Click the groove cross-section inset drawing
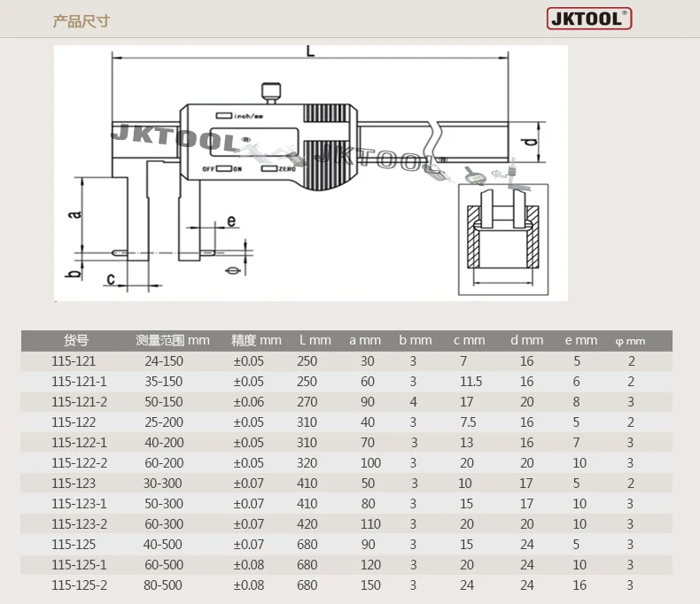Image resolution: width=700 pixels, height=604 pixels. point(503,239)
